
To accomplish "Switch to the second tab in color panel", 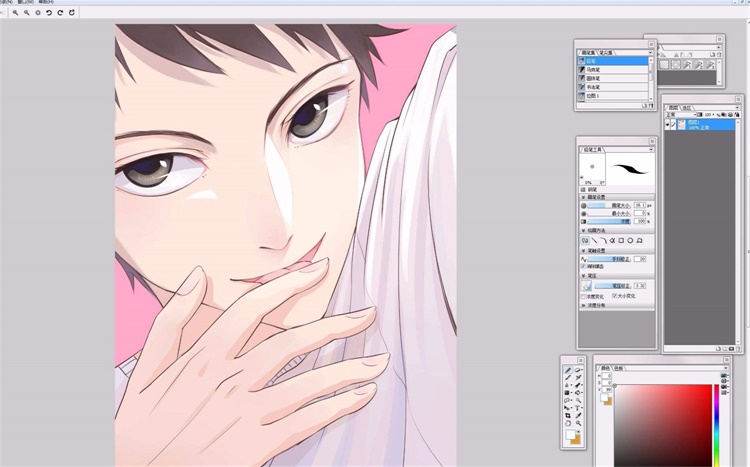I will [622, 367].
